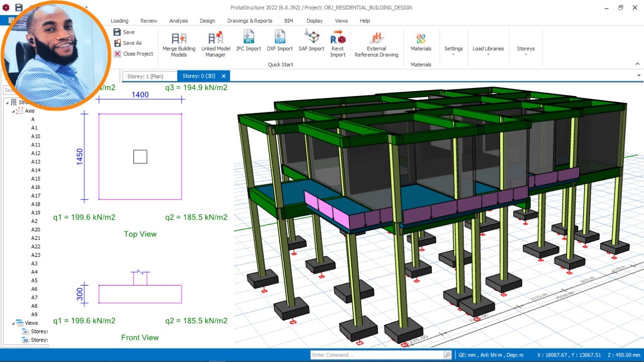Click the Save floppy disk icon in ribbon
The image size is (644, 362).
pos(117,32)
